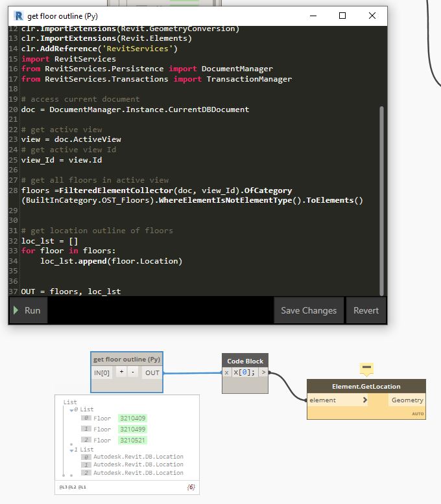This screenshot has width=441, height=504.
Task: Click AUTO lacing label on GetLocation node
Action: coord(418,414)
